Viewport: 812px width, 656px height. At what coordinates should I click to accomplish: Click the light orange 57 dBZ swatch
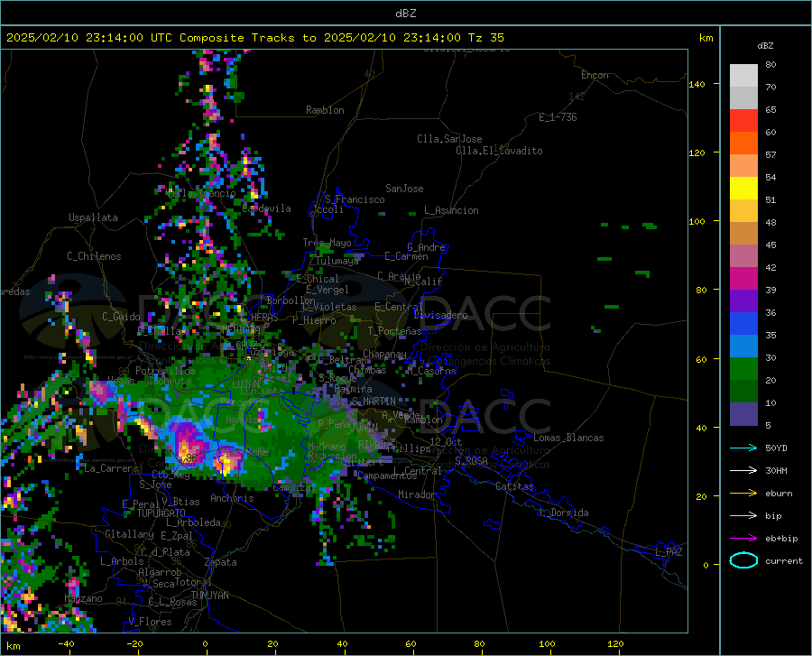tap(743, 166)
